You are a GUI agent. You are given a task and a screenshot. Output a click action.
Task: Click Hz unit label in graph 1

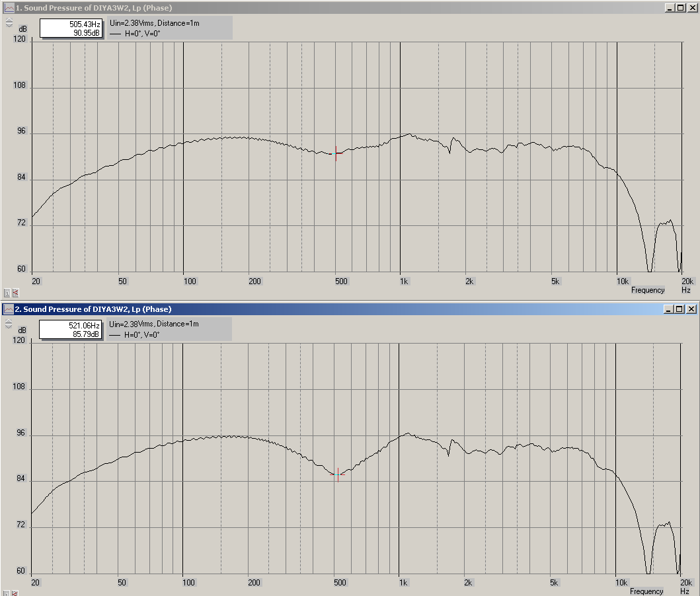(686, 290)
